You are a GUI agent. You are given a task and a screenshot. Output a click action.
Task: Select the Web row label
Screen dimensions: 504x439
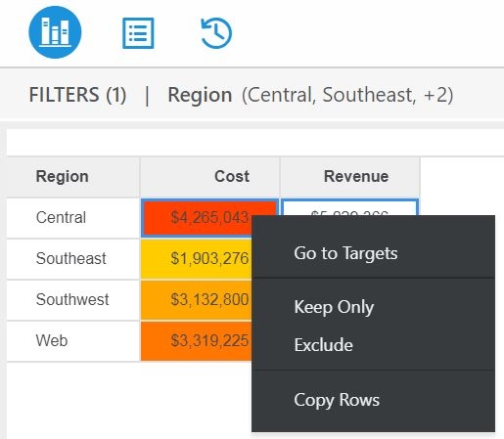click(x=52, y=340)
